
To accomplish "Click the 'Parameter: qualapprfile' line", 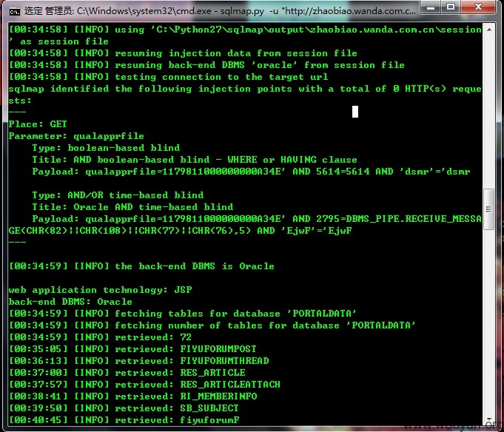I will click(x=76, y=136).
